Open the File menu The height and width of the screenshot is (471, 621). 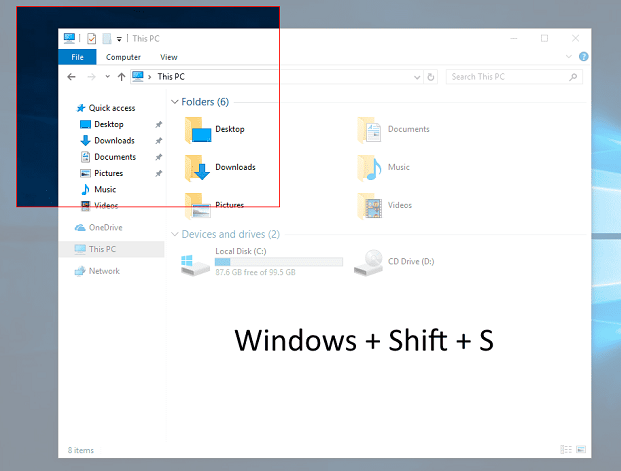(x=76, y=57)
